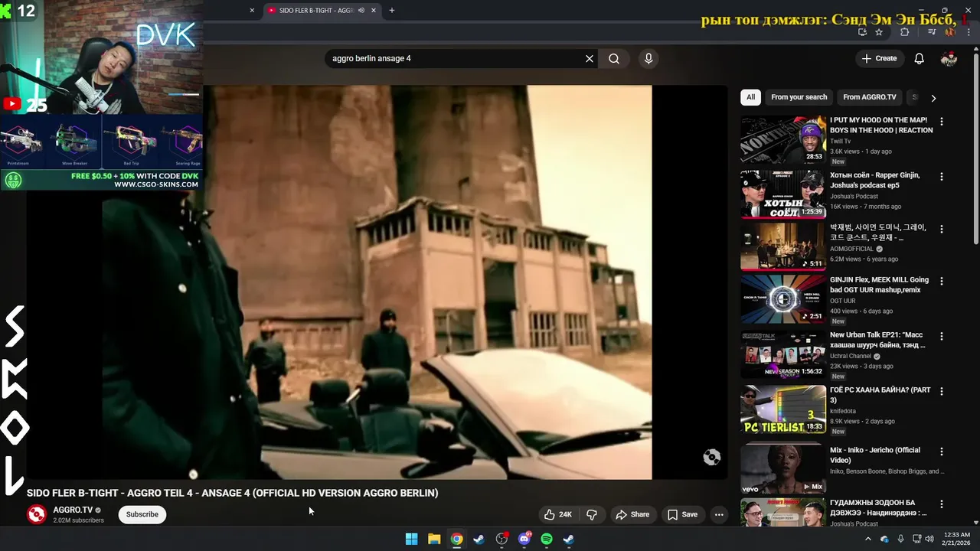The image size is (980, 551).
Task: Open Хотын соёл Rapper Ginjin thumbnail
Action: pos(783,194)
